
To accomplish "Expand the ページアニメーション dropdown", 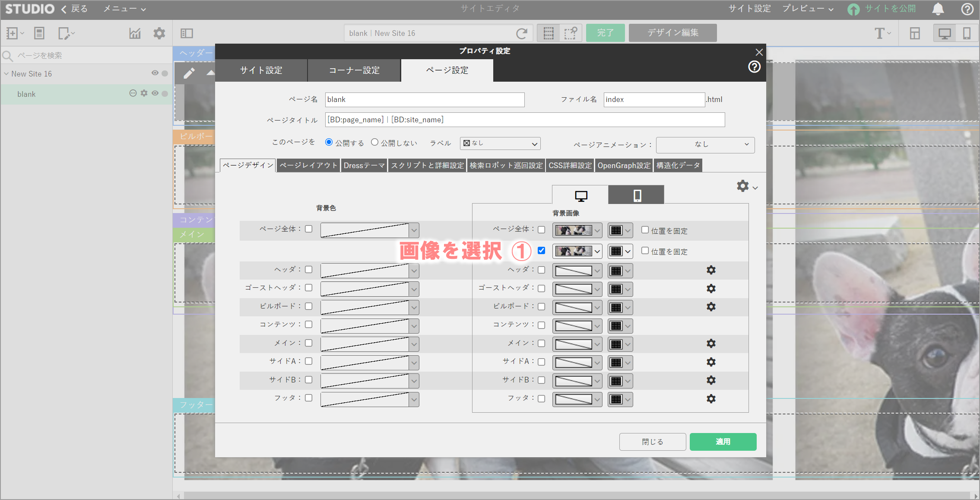I will tap(705, 145).
